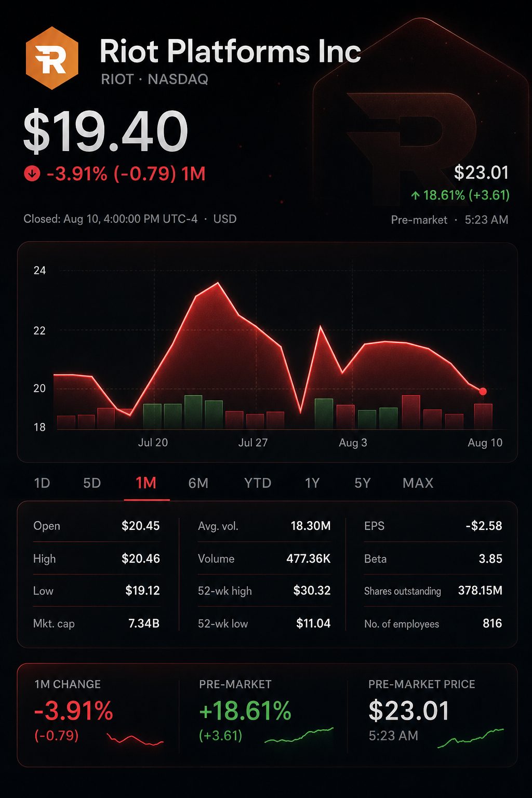Open the 5Y range tab
The height and width of the screenshot is (798, 532).
[363, 483]
